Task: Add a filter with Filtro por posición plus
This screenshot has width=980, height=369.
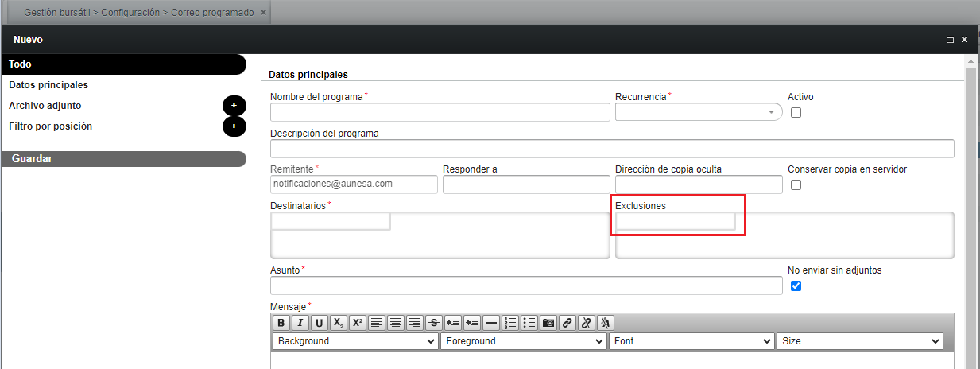Action: click(234, 126)
